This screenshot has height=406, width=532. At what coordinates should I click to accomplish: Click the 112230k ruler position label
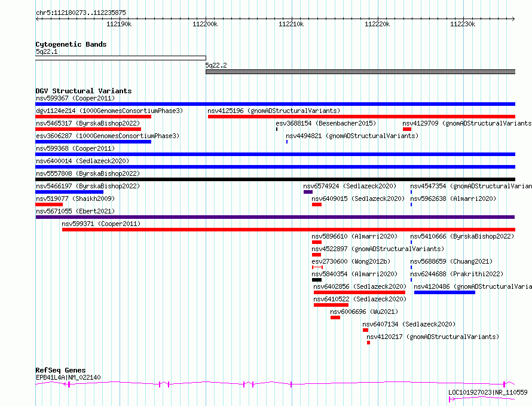click(x=463, y=24)
